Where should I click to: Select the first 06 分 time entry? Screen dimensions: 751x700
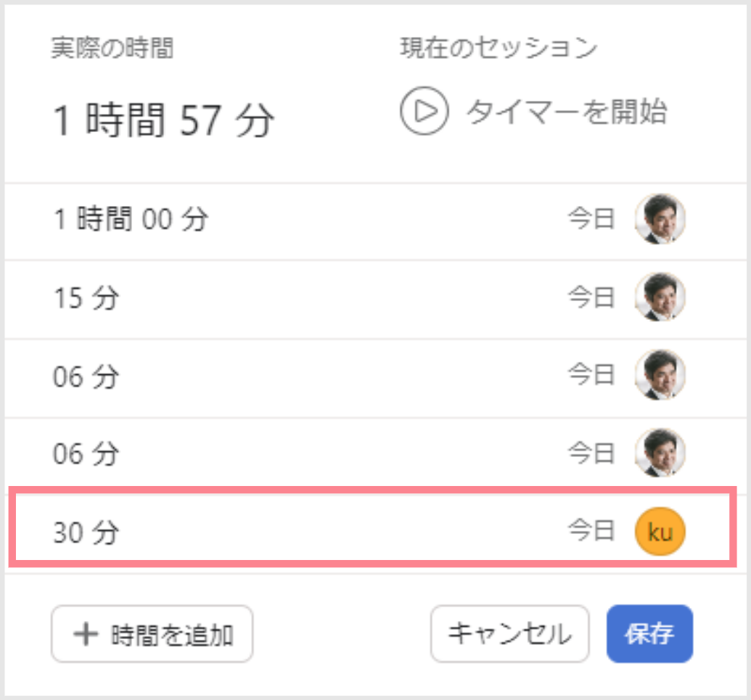point(376,378)
